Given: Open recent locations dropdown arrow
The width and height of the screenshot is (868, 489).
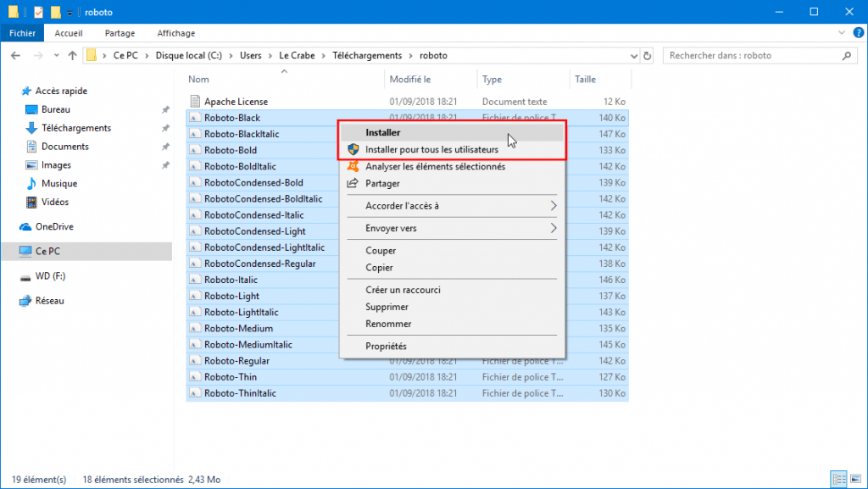Looking at the screenshot, I should [x=57, y=55].
